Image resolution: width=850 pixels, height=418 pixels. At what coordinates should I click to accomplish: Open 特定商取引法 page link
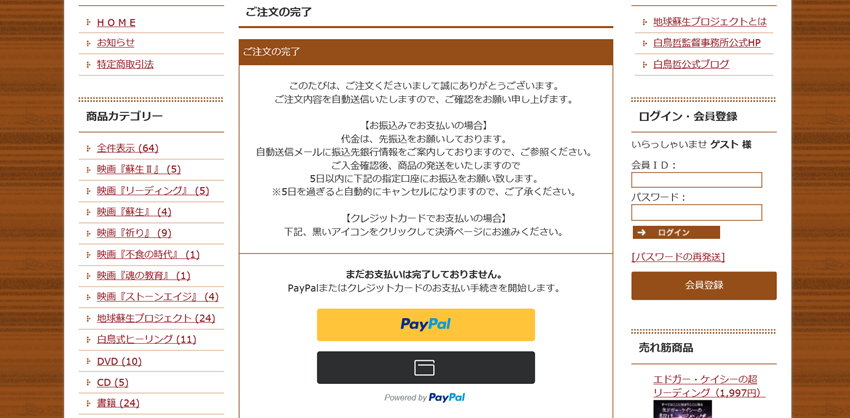tap(125, 65)
